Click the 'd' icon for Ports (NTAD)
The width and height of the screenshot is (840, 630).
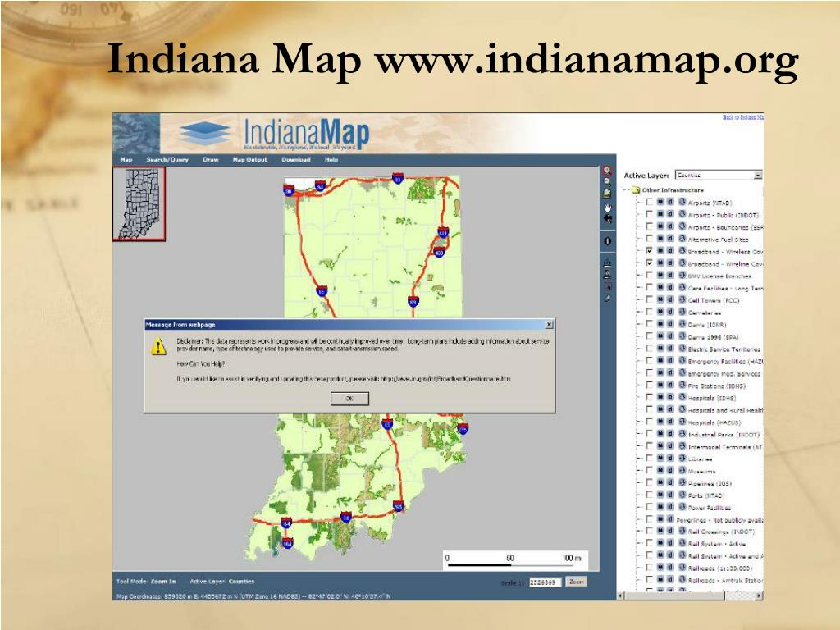point(670,495)
